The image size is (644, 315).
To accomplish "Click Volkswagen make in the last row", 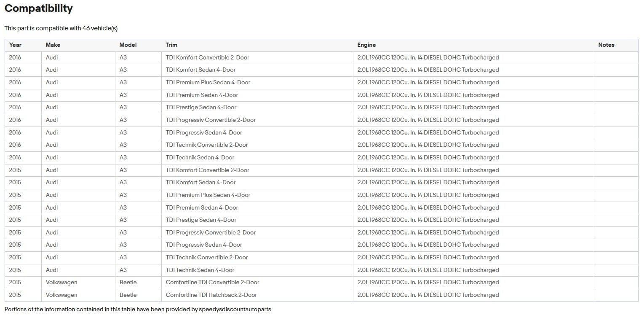I will tap(61, 295).
